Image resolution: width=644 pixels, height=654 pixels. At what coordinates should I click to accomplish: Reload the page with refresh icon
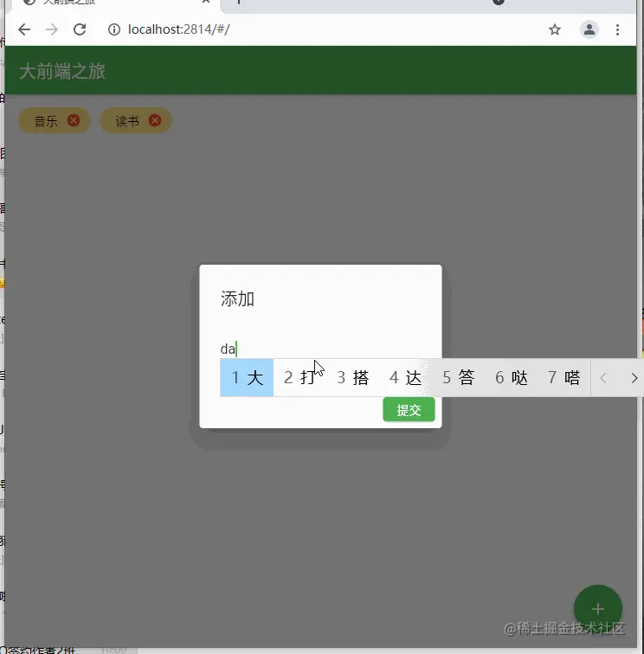pyautogui.click(x=80, y=29)
